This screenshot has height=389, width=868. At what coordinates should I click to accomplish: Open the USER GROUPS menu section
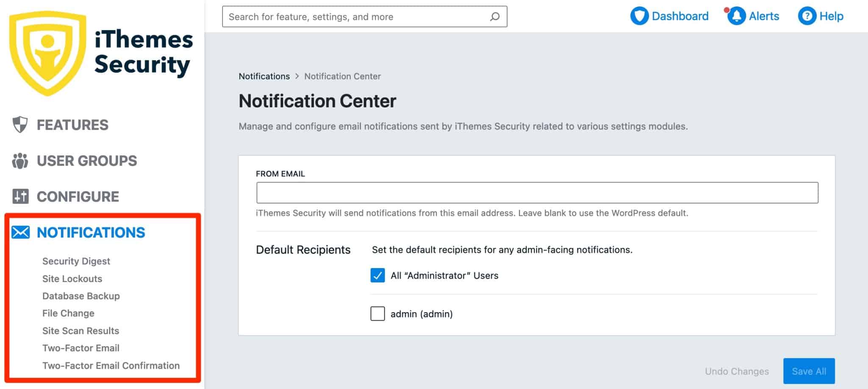point(87,161)
